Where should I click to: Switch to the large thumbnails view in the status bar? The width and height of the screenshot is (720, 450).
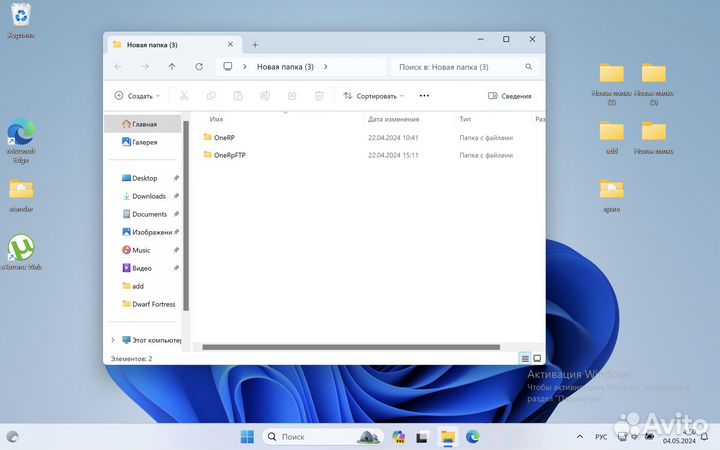coord(537,358)
